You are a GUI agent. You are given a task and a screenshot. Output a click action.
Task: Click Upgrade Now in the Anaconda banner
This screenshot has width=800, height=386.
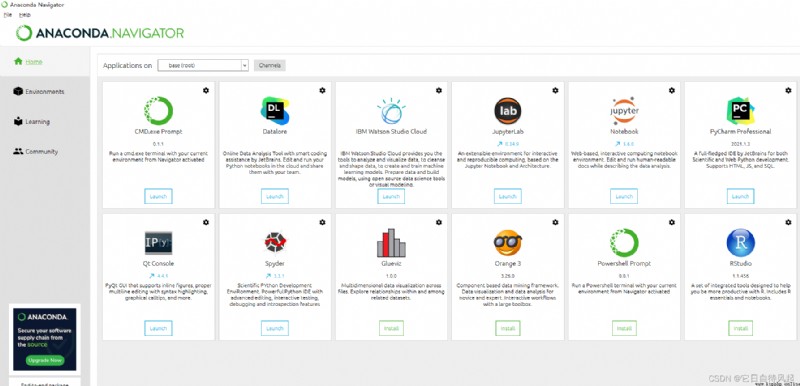click(x=45, y=360)
